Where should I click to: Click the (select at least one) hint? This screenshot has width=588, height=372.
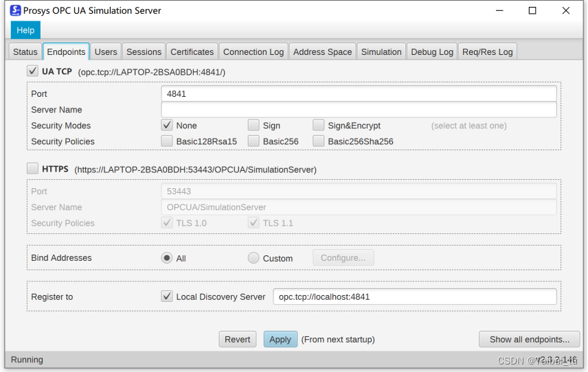tap(468, 126)
